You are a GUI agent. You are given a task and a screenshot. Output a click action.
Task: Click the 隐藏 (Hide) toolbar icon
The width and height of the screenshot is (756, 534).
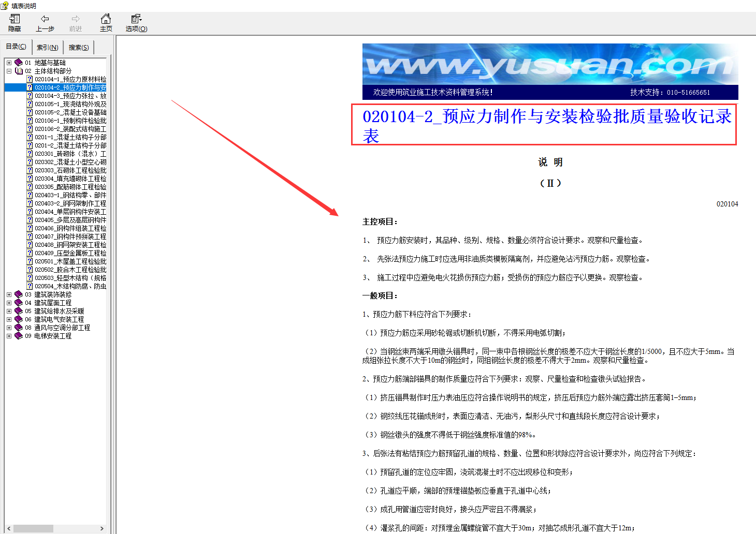[14, 19]
